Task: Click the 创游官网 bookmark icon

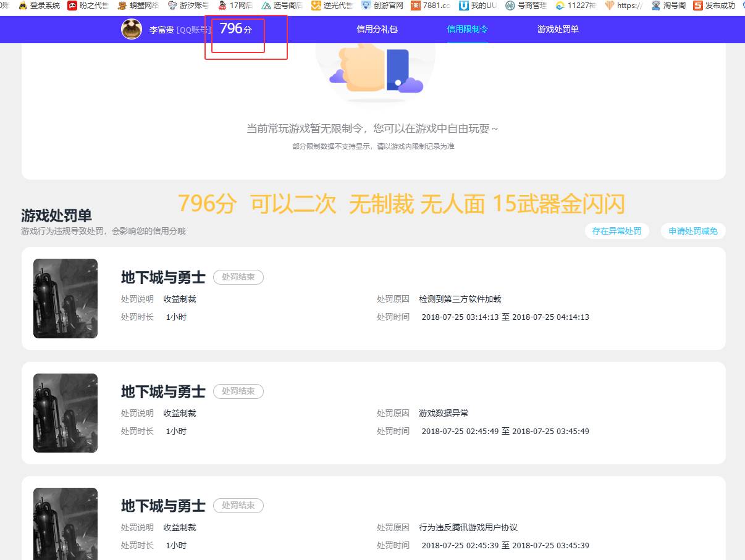Action: (x=365, y=6)
